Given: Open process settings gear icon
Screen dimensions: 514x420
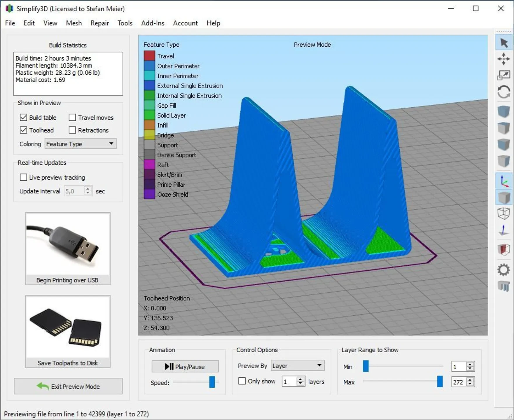Looking at the screenshot, I should [504, 270].
